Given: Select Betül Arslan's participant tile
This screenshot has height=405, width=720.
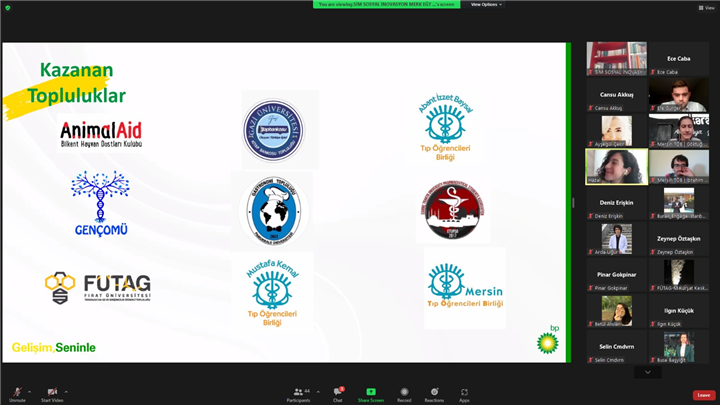Looking at the screenshot, I should [x=616, y=311].
